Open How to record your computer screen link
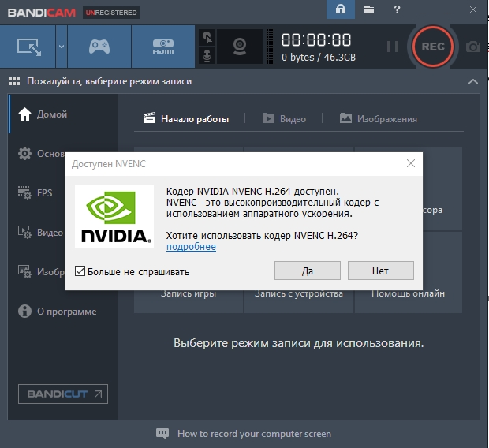The height and width of the screenshot is (448, 489). click(x=254, y=434)
